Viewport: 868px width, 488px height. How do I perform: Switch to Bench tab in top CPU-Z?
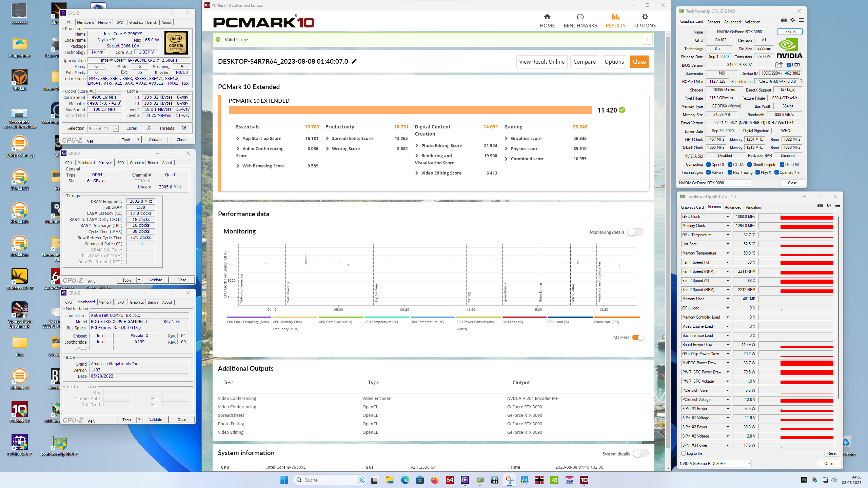coord(152,22)
